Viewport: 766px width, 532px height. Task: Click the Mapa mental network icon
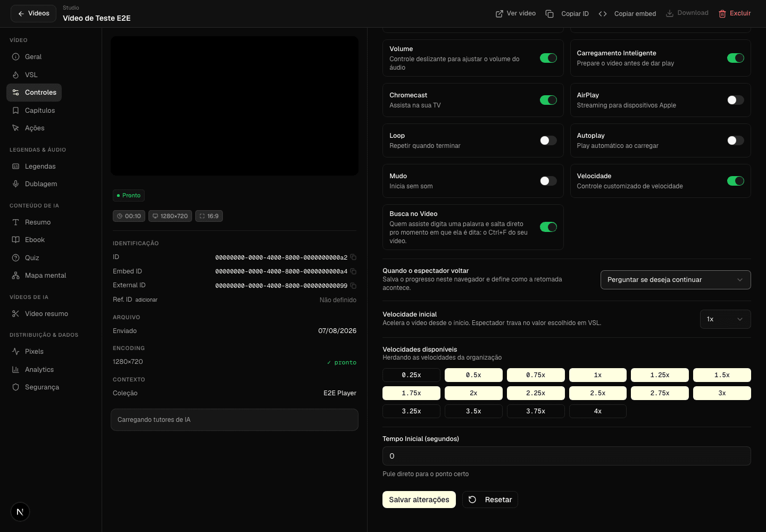(16, 276)
